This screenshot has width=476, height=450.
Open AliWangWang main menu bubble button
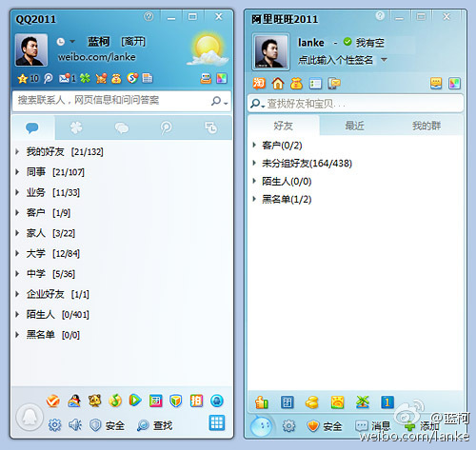pyautogui.click(x=261, y=425)
